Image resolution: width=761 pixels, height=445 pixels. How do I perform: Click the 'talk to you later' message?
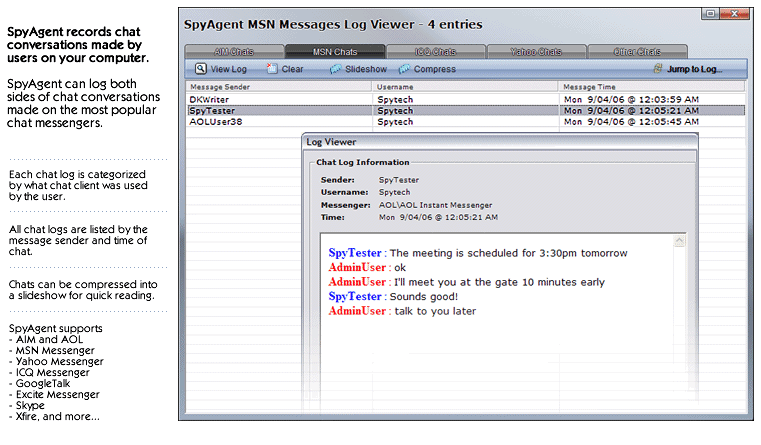pyautogui.click(x=402, y=311)
